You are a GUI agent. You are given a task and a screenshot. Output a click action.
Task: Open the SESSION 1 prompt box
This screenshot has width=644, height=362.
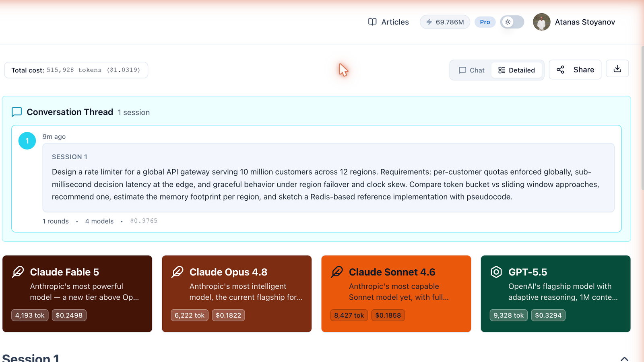click(328, 177)
